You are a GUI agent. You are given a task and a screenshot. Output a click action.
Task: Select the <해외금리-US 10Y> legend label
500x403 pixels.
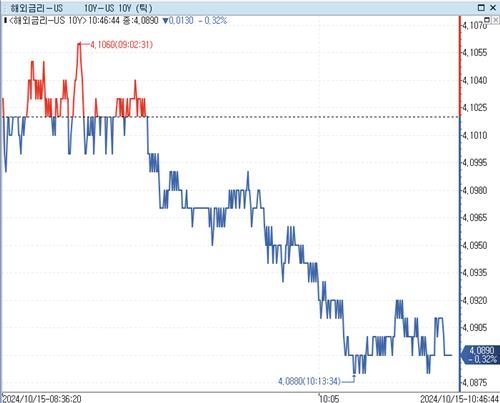(47, 21)
